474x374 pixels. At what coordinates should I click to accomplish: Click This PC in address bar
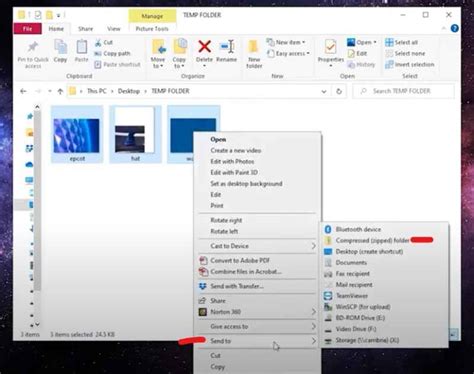tap(97, 91)
